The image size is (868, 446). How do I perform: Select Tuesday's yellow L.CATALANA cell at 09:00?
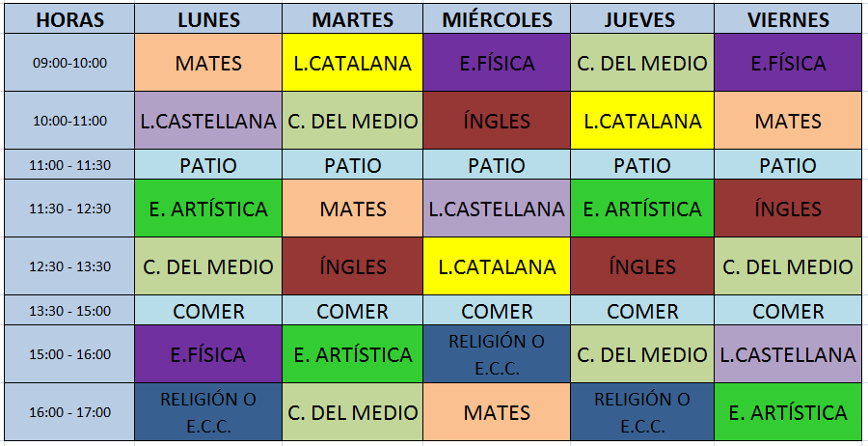tap(353, 63)
